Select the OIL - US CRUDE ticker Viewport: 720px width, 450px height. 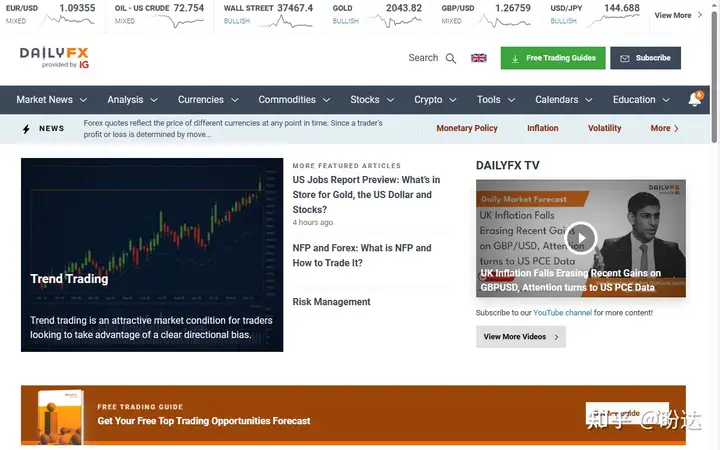tap(159, 14)
